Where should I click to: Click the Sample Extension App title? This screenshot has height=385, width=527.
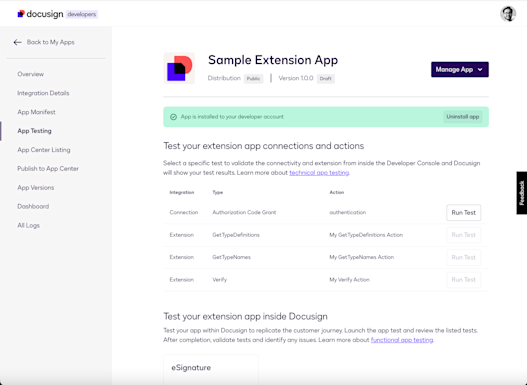[273, 60]
